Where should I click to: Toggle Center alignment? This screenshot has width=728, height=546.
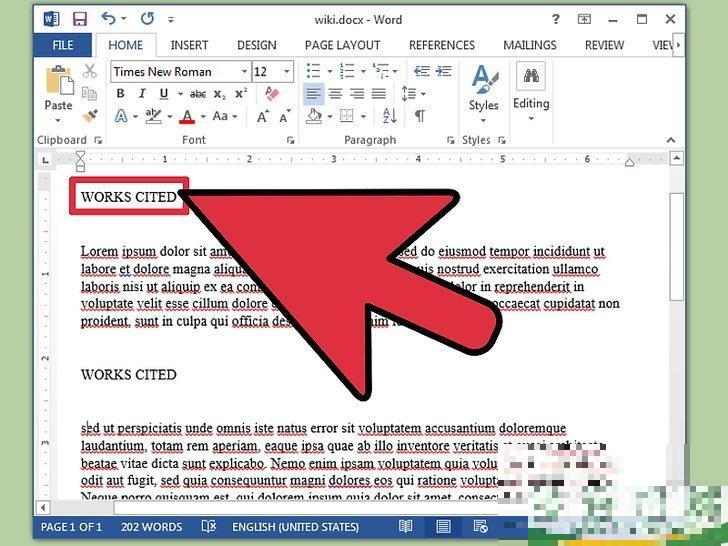(335, 93)
